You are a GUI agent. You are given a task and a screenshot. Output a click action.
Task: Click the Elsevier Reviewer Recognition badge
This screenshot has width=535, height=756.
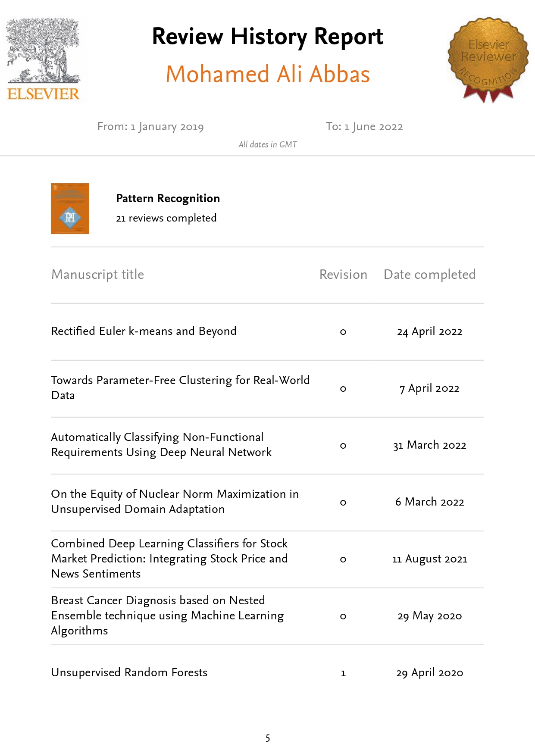pyautogui.click(x=488, y=59)
